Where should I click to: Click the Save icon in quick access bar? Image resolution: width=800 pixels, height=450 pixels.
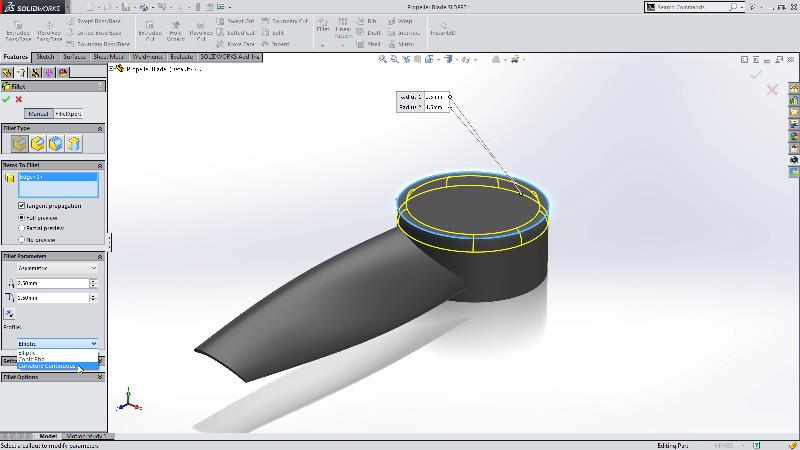click(126, 7)
